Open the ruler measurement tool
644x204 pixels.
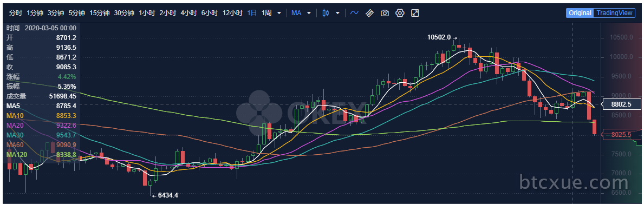click(x=369, y=13)
